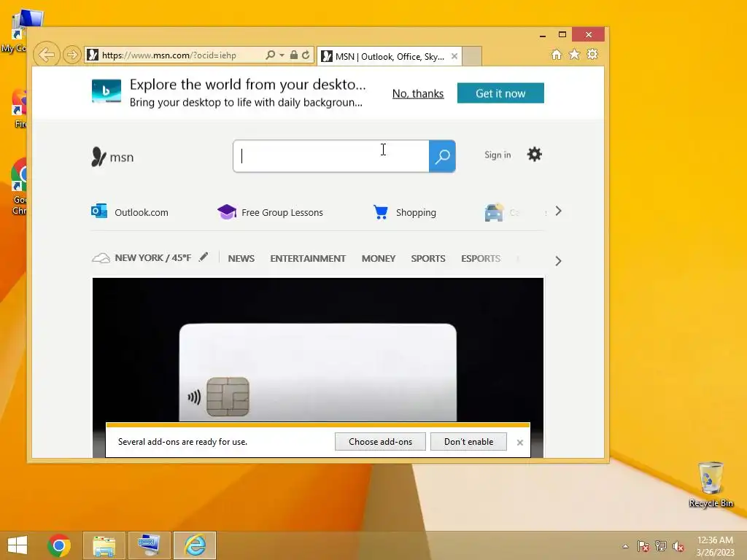This screenshot has height=560, width=747.
Task: Decline the offer via No, thanks
Action: 418,94
